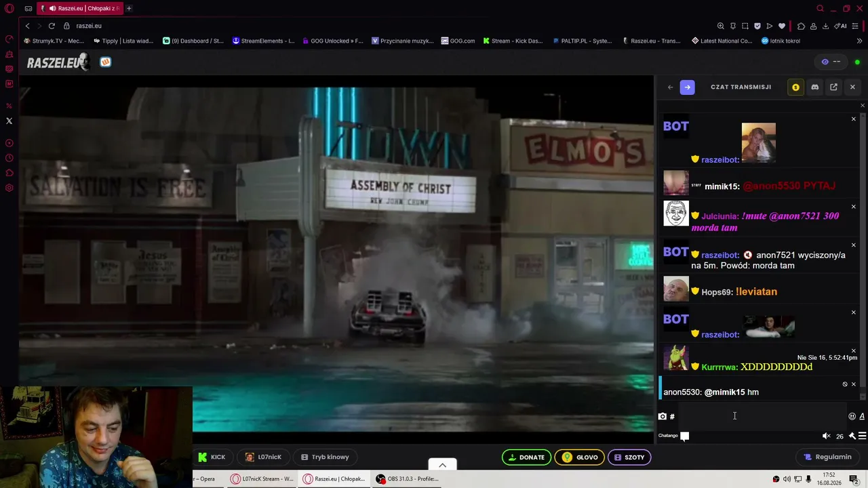868x488 pixels.
Task: Open the Discord icon in chat header
Action: coord(815,87)
